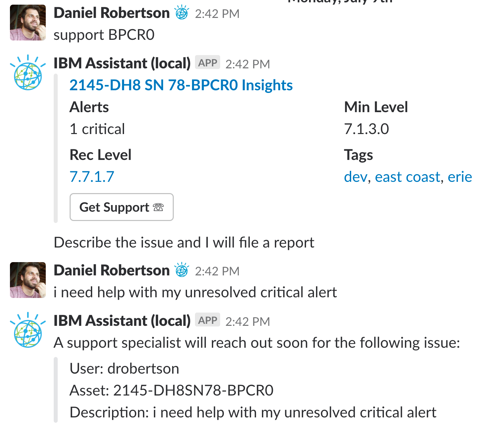
Task: Open Daniel Robertson's avatar on the first message
Action: coord(28,23)
